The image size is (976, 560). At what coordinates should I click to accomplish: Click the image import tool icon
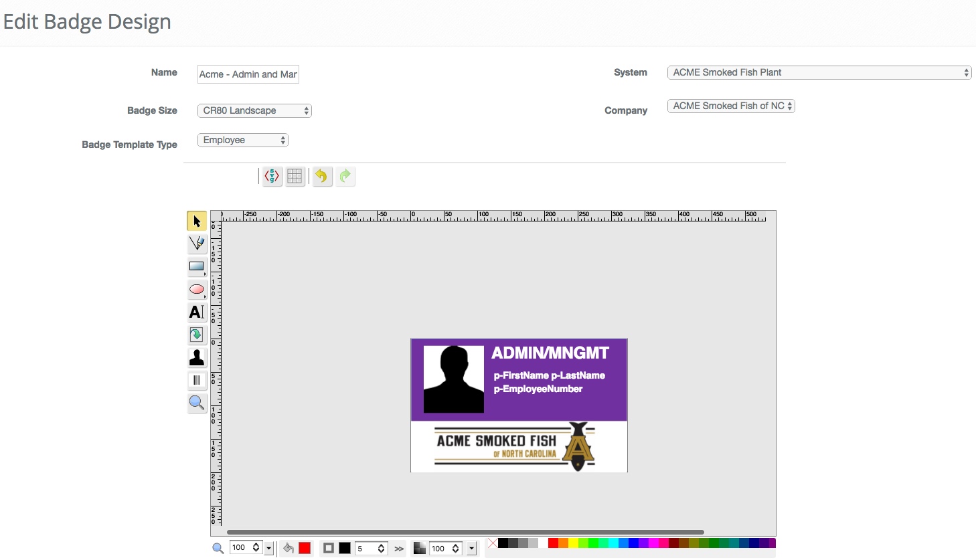(x=197, y=335)
